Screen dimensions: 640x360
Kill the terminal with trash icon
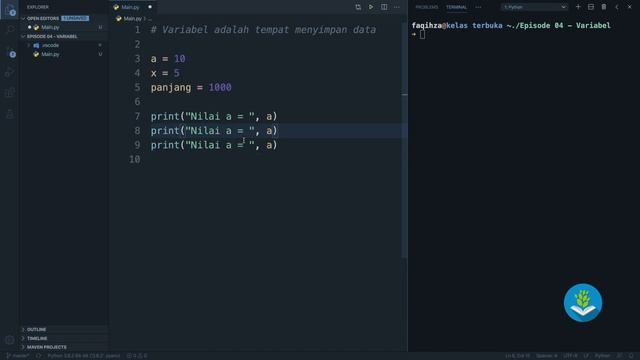tap(604, 7)
